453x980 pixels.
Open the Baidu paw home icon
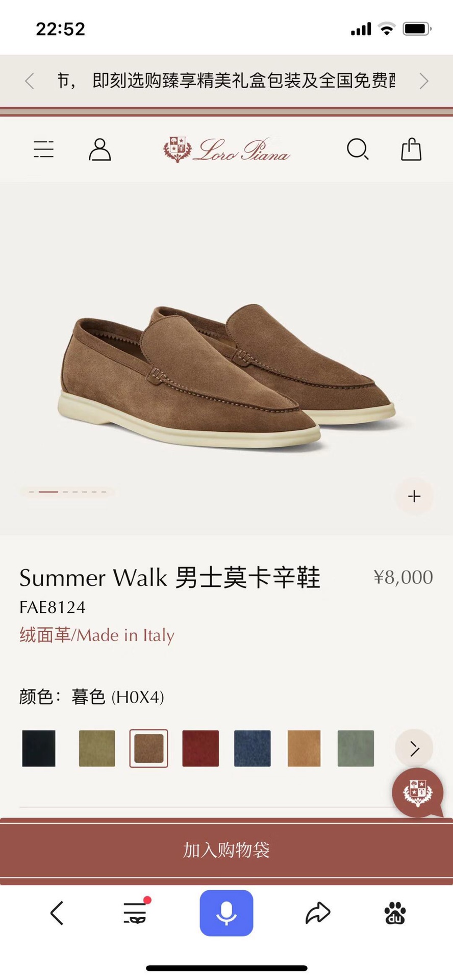395,913
